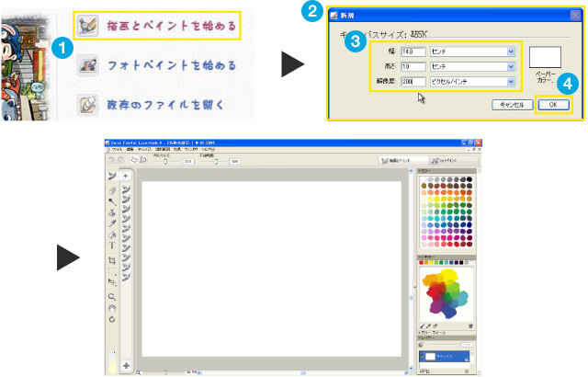Click the opacity slider handle in property bar
Viewport: 588px width, 377px height.
(x=216, y=161)
